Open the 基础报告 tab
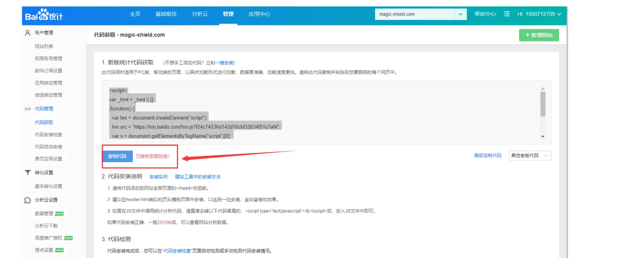The image size is (644, 258). pyautogui.click(x=166, y=14)
